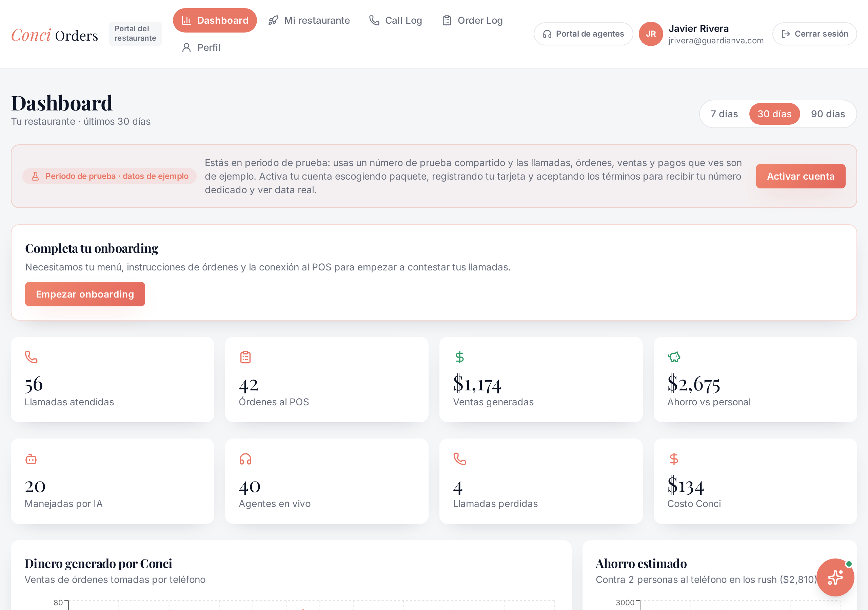Open the Call Log tab
This screenshot has width=868, height=610.
(x=395, y=20)
